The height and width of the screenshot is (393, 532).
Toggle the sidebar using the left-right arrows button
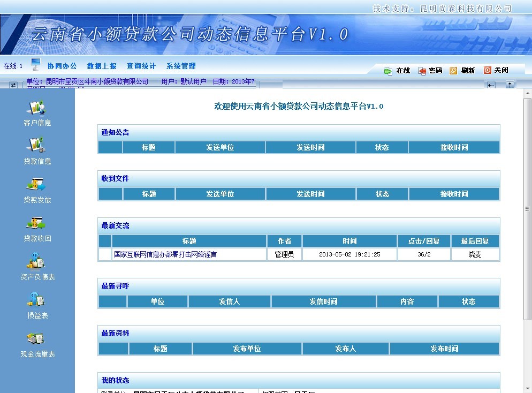coord(13,85)
